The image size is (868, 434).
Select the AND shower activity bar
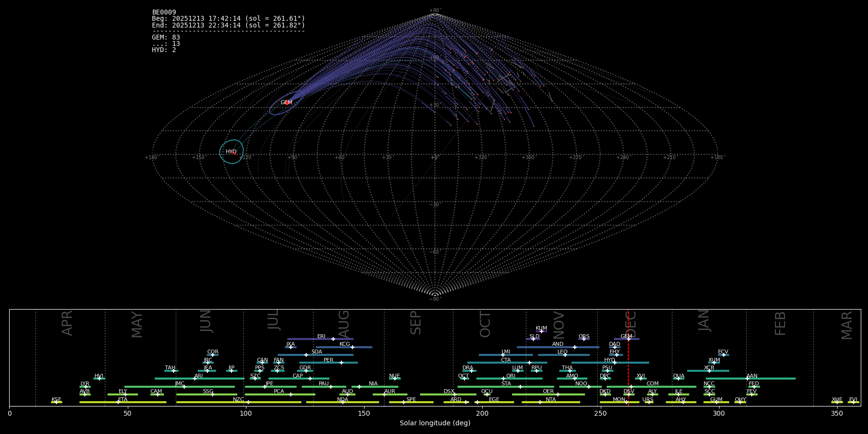[558, 347]
